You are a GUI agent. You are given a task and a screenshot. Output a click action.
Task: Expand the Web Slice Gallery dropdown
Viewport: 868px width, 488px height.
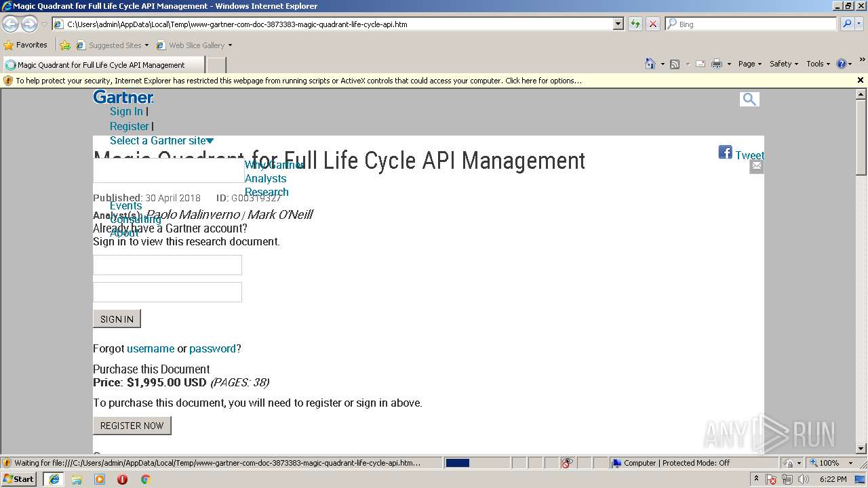[x=230, y=45]
